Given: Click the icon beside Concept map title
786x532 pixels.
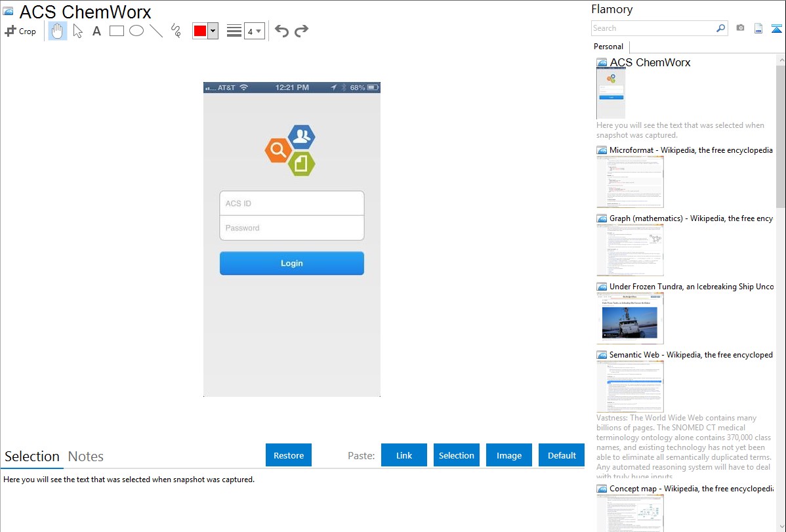Looking at the screenshot, I should coord(602,489).
